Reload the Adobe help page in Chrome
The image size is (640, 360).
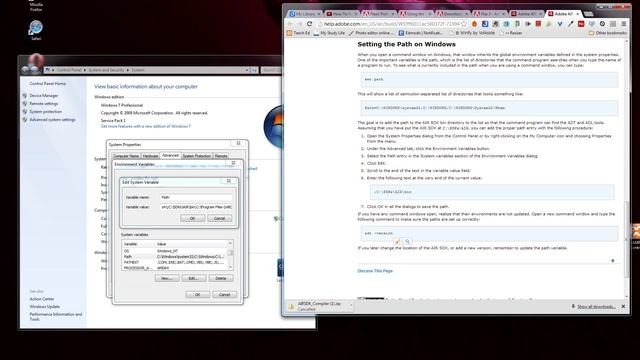[309, 24]
